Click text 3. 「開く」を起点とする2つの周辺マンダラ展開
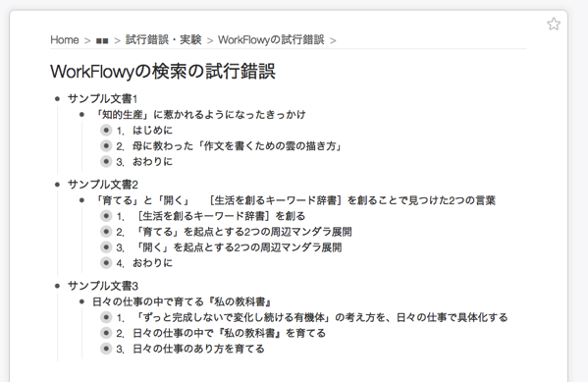 (229, 247)
